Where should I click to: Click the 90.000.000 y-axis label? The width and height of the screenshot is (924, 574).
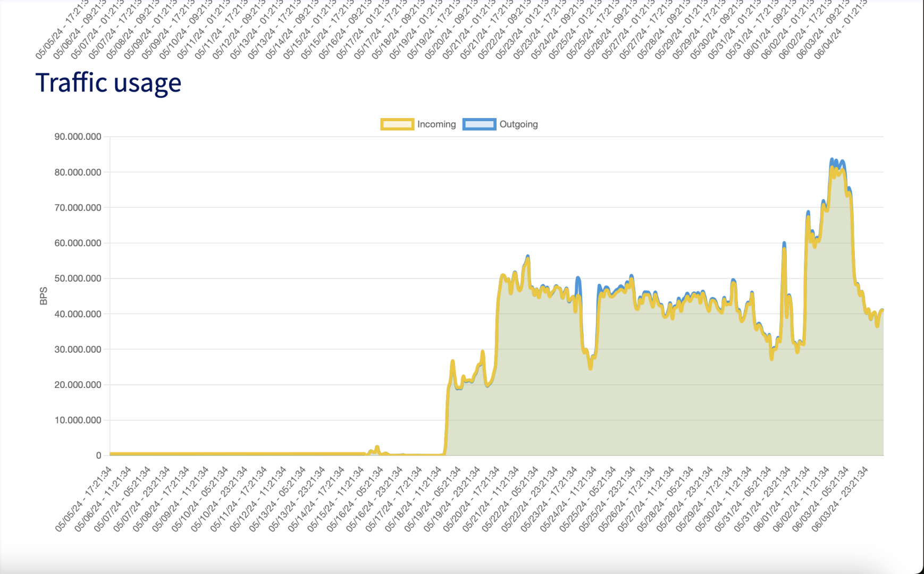point(78,137)
